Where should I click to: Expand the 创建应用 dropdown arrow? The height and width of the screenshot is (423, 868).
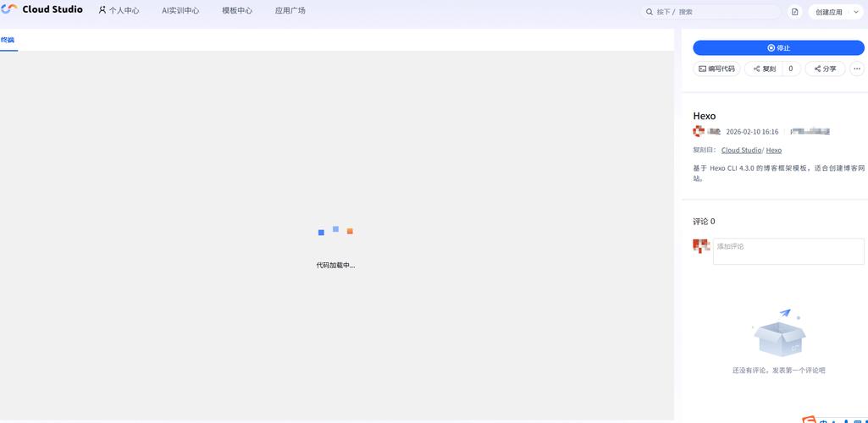point(855,12)
